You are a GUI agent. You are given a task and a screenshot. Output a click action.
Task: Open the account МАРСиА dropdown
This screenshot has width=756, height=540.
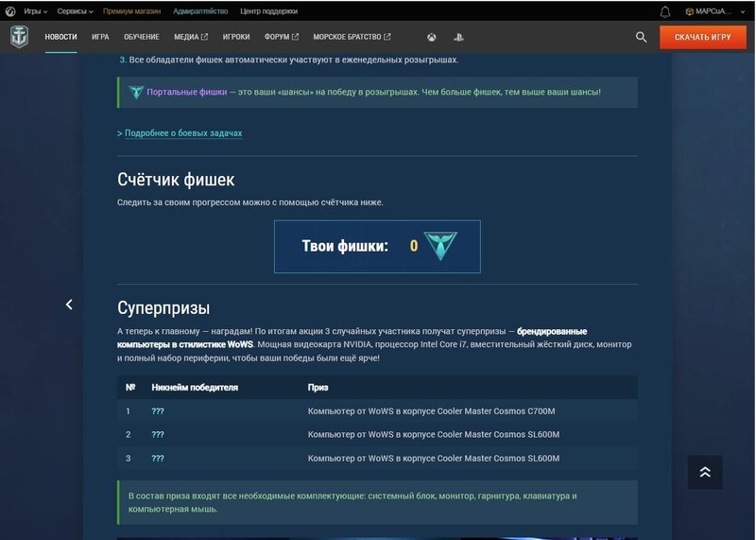(715, 11)
